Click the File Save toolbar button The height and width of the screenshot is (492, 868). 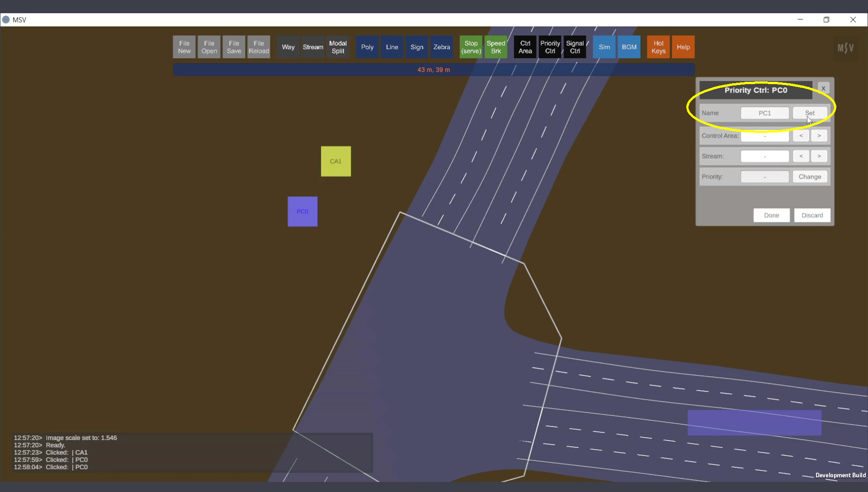tap(234, 47)
